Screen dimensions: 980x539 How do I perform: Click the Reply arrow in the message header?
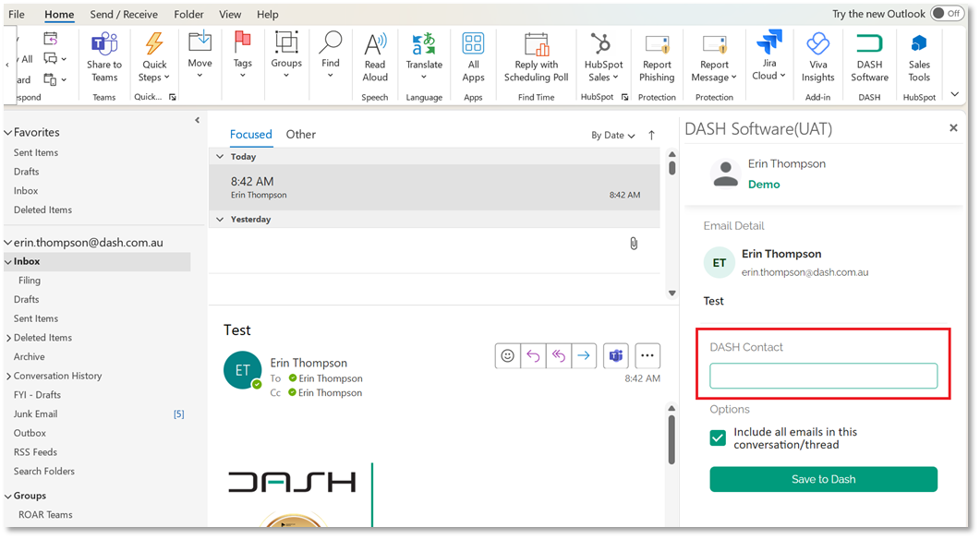coord(533,355)
